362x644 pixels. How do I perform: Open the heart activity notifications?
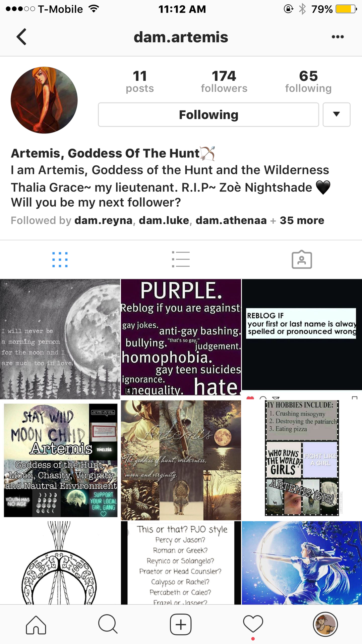tap(253, 625)
